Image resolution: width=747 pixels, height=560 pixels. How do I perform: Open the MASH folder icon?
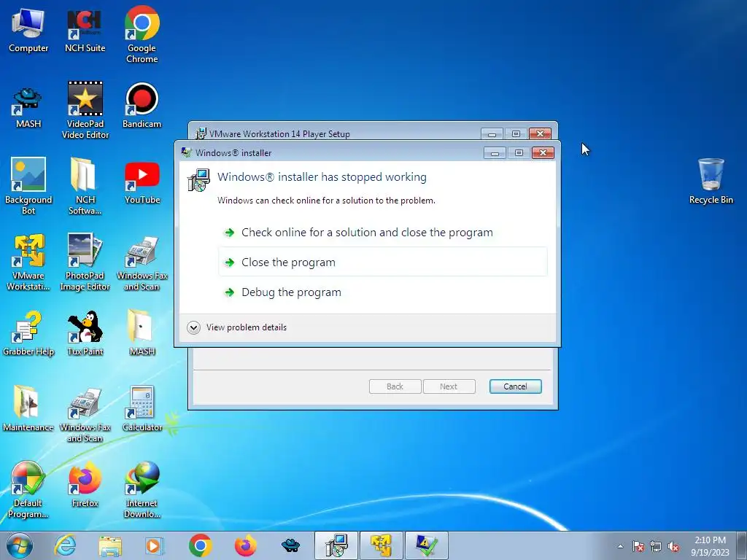tap(142, 333)
